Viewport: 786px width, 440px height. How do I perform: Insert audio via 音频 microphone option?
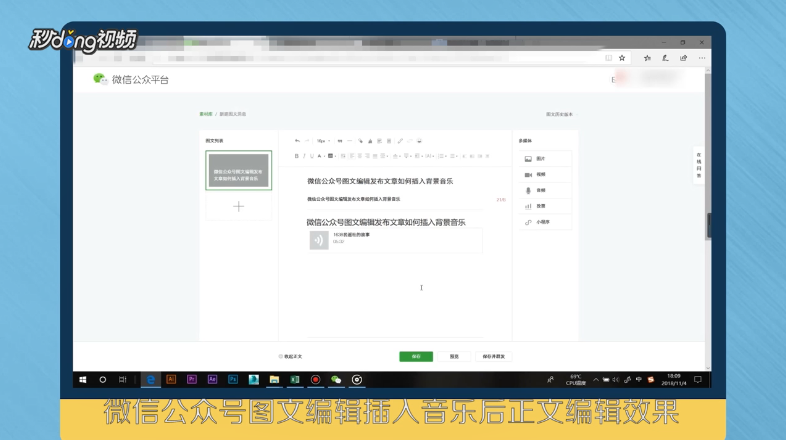coord(545,190)
